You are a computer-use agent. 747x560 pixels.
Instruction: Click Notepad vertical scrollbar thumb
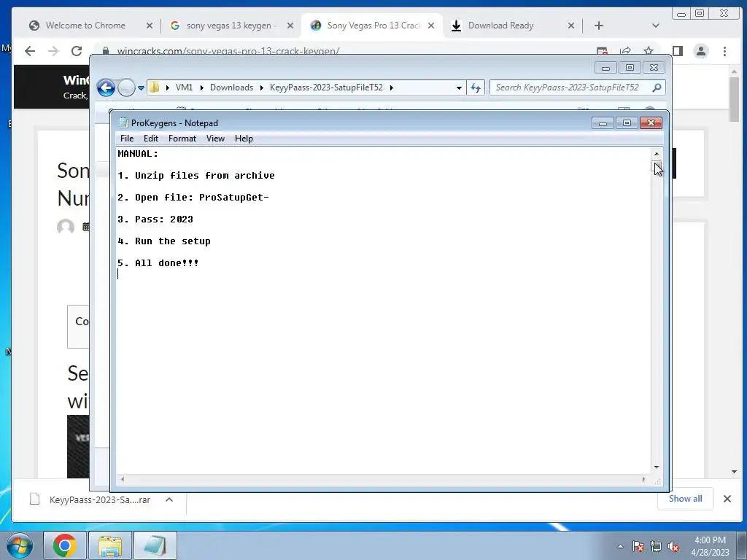[x=657, y=166]
